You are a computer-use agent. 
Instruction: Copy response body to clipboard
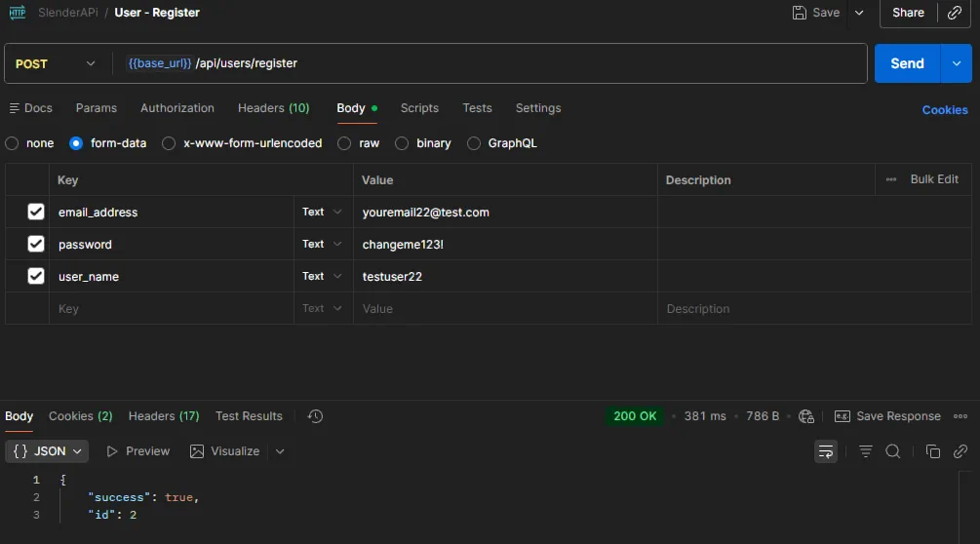click(x=933, y=451)
